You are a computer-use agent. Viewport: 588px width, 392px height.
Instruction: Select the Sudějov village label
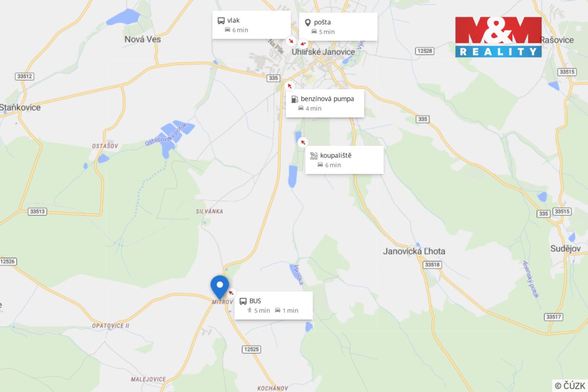(565, 249)
